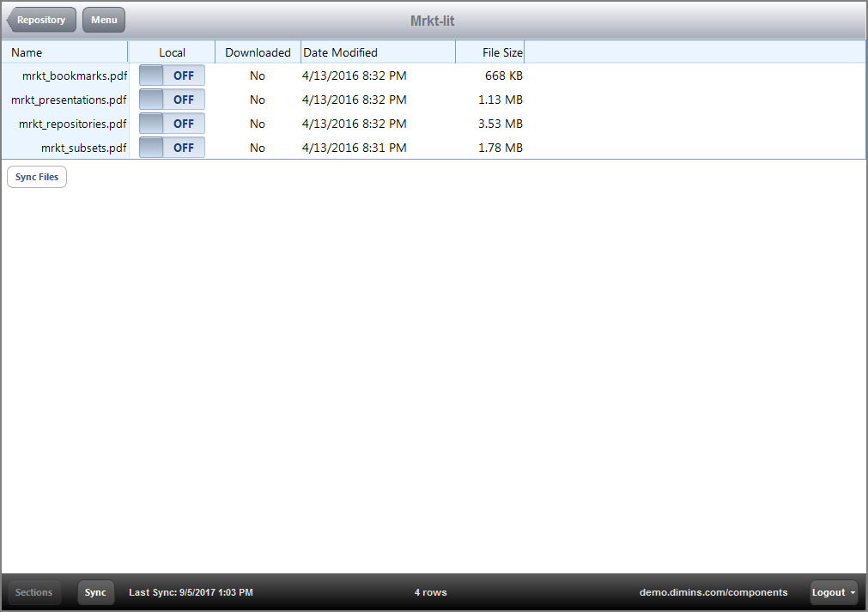The height and width of the screenshot is (612, 868).
Task: Click the Last Sync timestamp text
Action: tap(190, 592)
